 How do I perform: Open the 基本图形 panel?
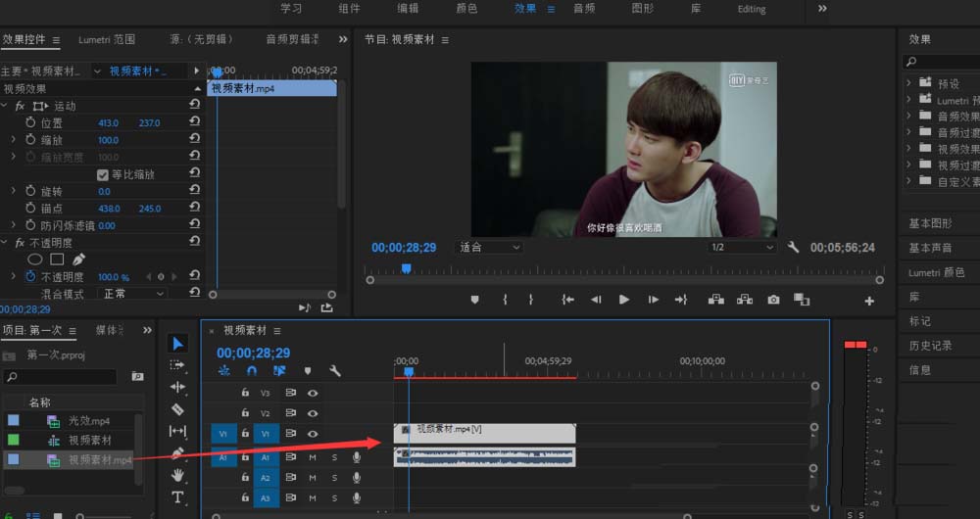click(x=931, y=223)
